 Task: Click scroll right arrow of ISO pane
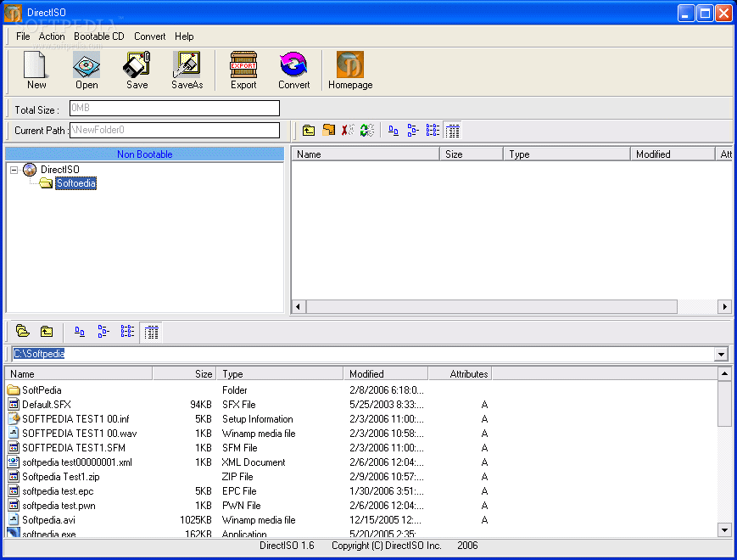724,306
